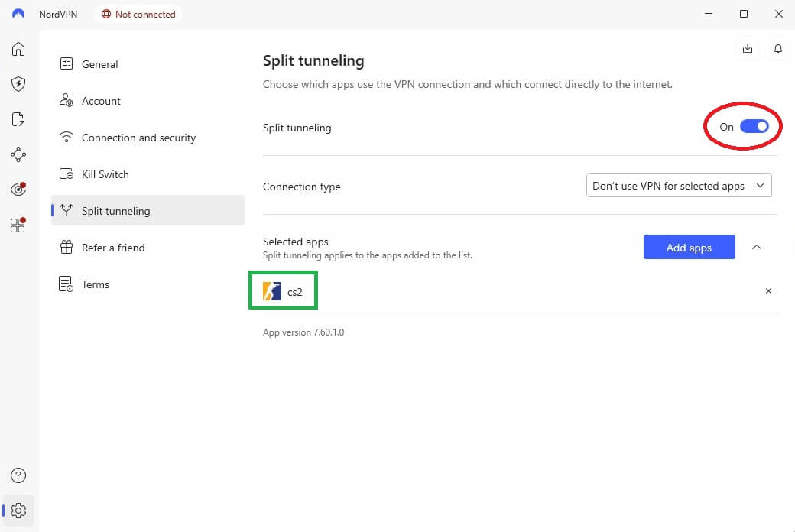Viewport: 795px width, 532px height.
Task: Remove cs2 from selected apps list
Action: [x=767, y=291]
